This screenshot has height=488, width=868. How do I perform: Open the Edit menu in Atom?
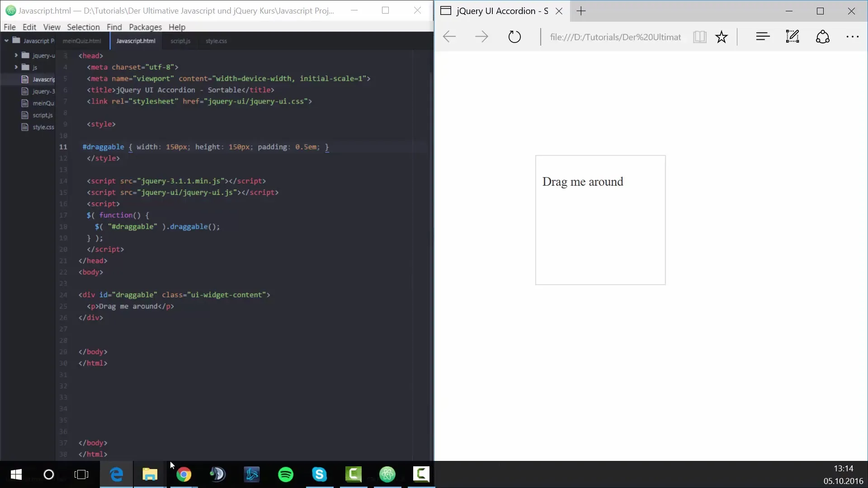click(x=29, y=27)
